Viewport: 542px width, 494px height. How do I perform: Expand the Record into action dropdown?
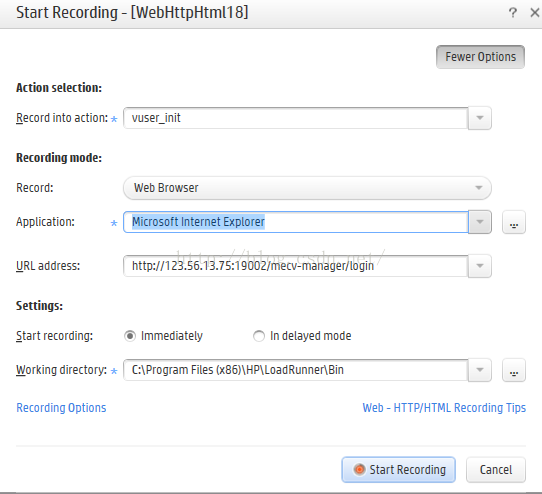coord(480,118)
